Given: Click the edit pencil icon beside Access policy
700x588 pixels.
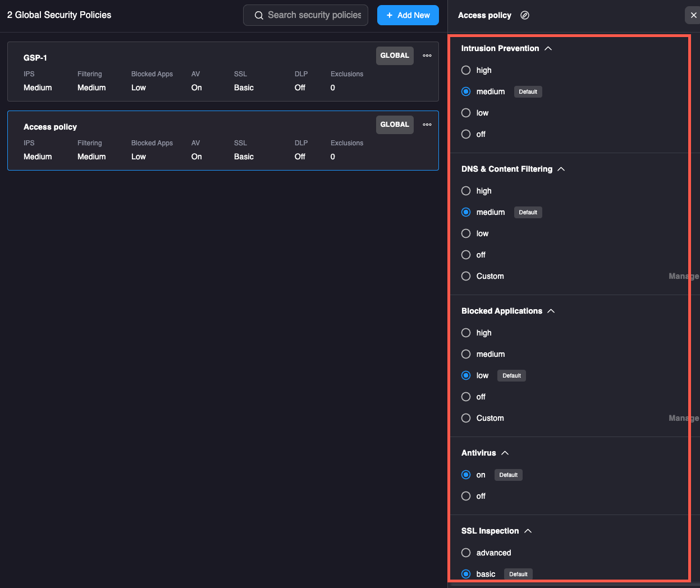Looking at the screenshot, I should point(525,15).
